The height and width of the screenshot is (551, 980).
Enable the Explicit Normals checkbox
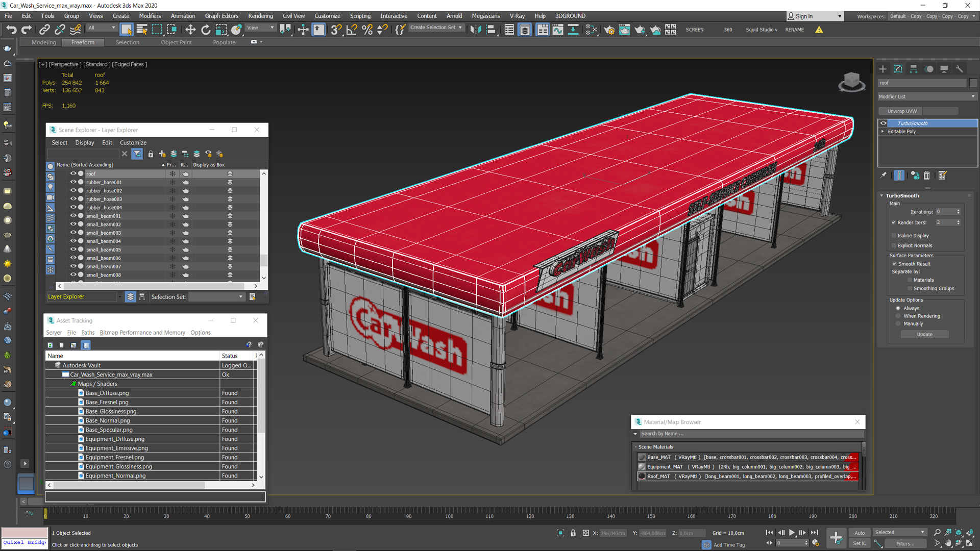(894, 245)
